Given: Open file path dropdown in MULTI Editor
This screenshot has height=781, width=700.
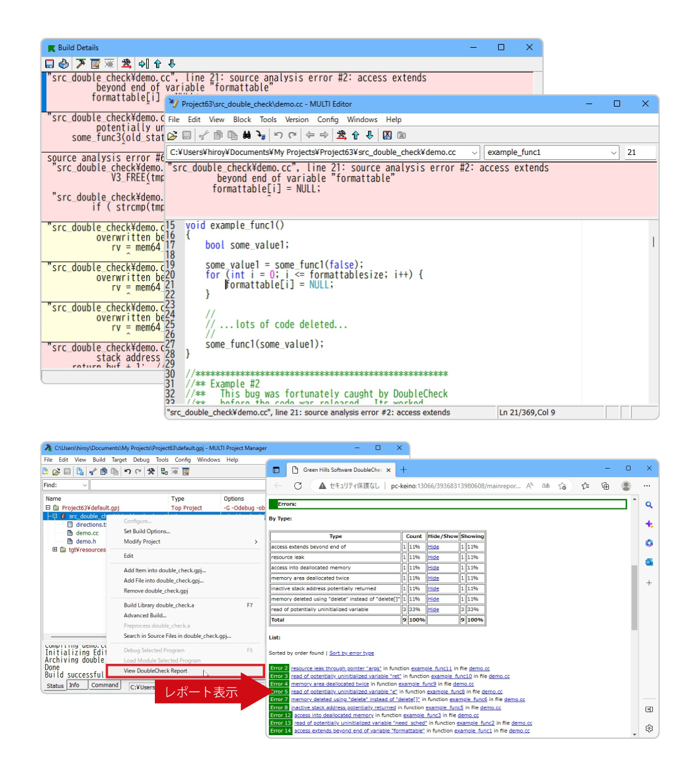Looking at the screenshot, I should click(x=475, y=152).
